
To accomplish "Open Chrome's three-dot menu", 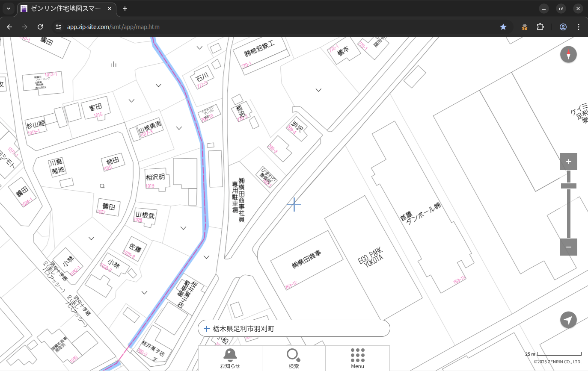I will (579, 27).
